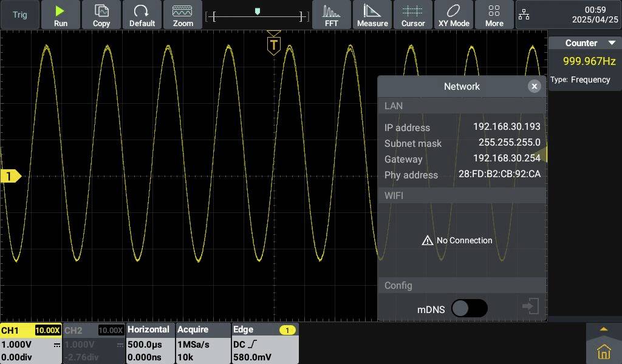Image resolution: width=622 pixels, height=364 pixels.
Task: Copy the current screen capture
Action: click(x=101, y=15)
